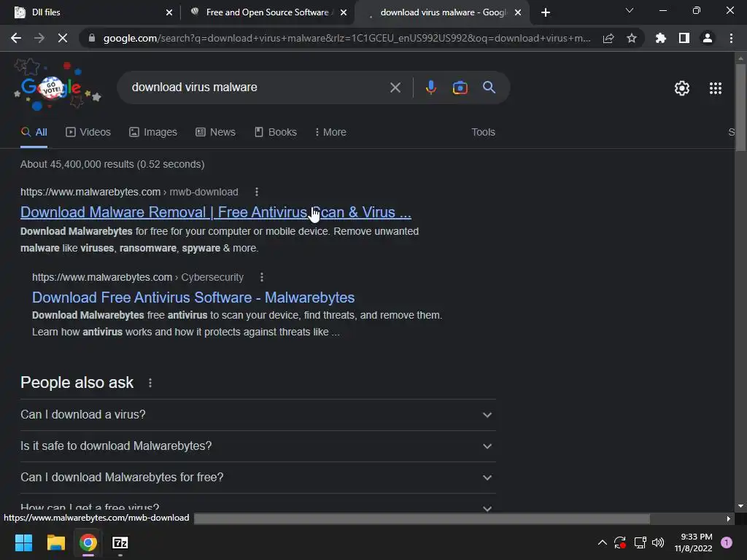Switch to the Dll files tab
747x560 pixels.
pyautogui.click(x=90, y=12)
